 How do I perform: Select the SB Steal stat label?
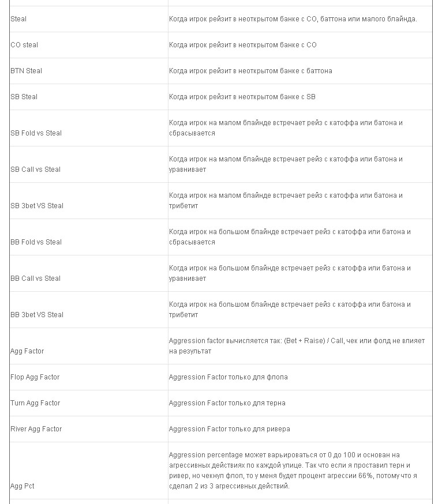24,97
